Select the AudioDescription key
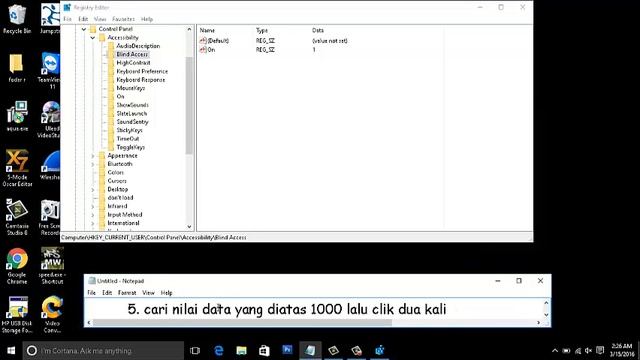 coord(138,46)
